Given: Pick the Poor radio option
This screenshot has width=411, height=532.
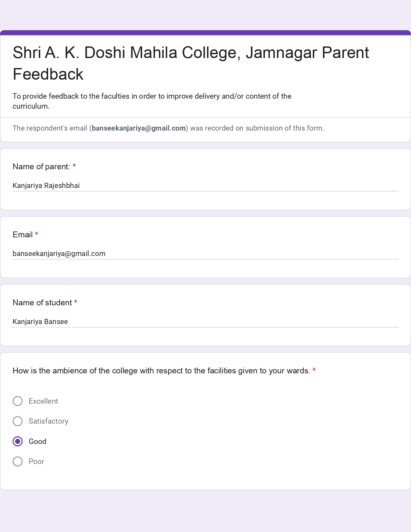Looking at the screenshot, I should (x=18, y=461).
